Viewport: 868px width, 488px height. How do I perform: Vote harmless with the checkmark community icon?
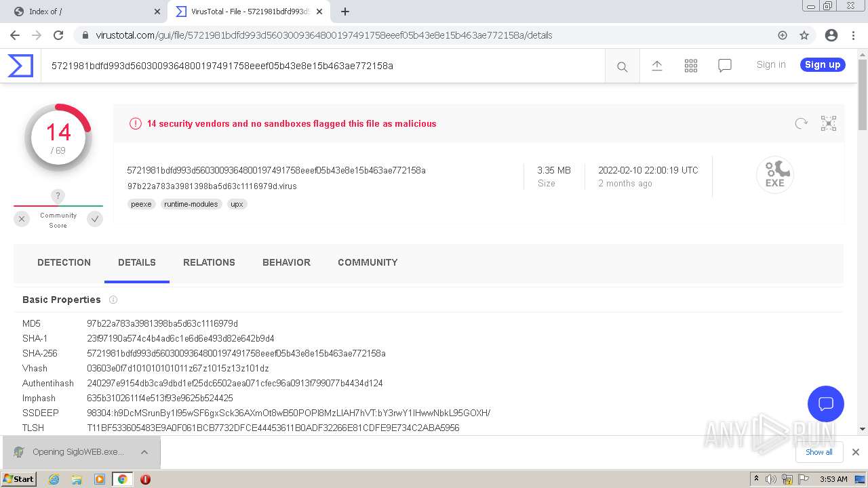pos(95,219)
